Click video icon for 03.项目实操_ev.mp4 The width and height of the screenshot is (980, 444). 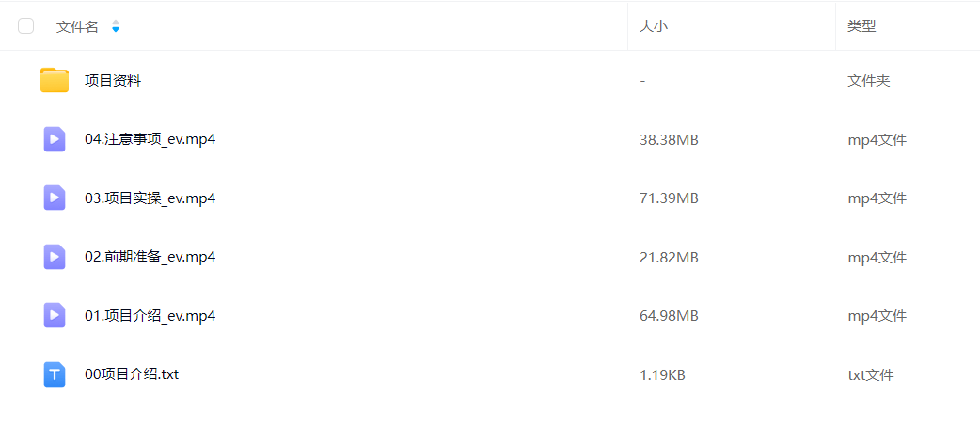(x=55, y=198)
